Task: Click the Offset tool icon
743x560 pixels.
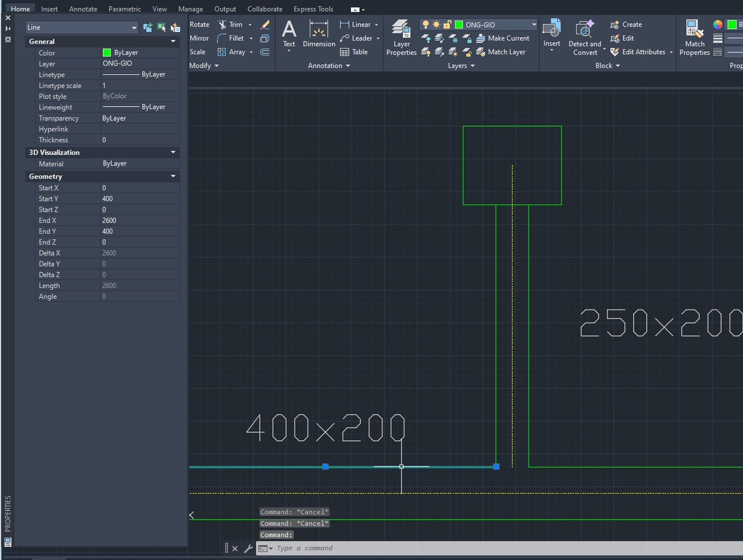Action: coord(265,52)
